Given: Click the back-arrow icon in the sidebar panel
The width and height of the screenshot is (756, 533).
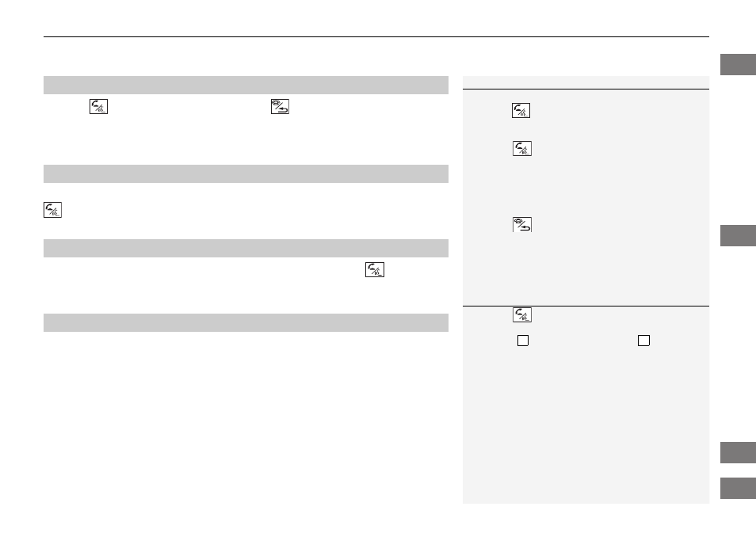Looking at the screenshot, I should (521, 225).
